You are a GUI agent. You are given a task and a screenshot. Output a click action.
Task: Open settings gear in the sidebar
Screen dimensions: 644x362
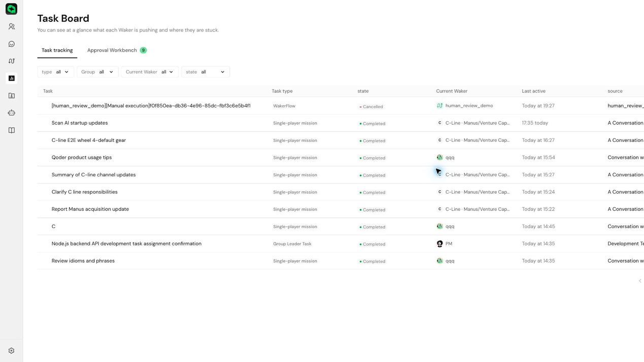(x=11, y=351)
